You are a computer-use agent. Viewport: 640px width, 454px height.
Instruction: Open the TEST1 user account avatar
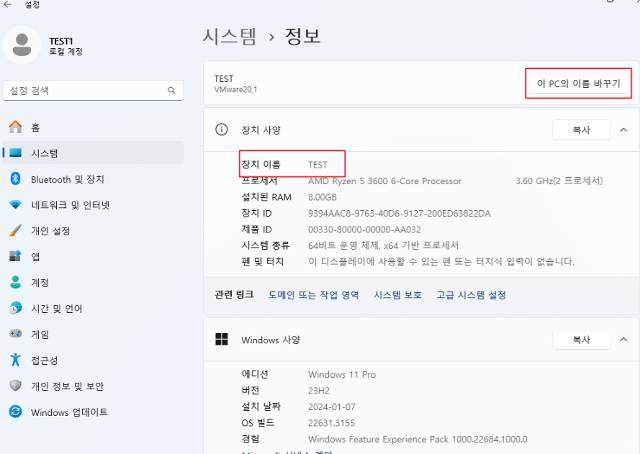tap(22, 45)
